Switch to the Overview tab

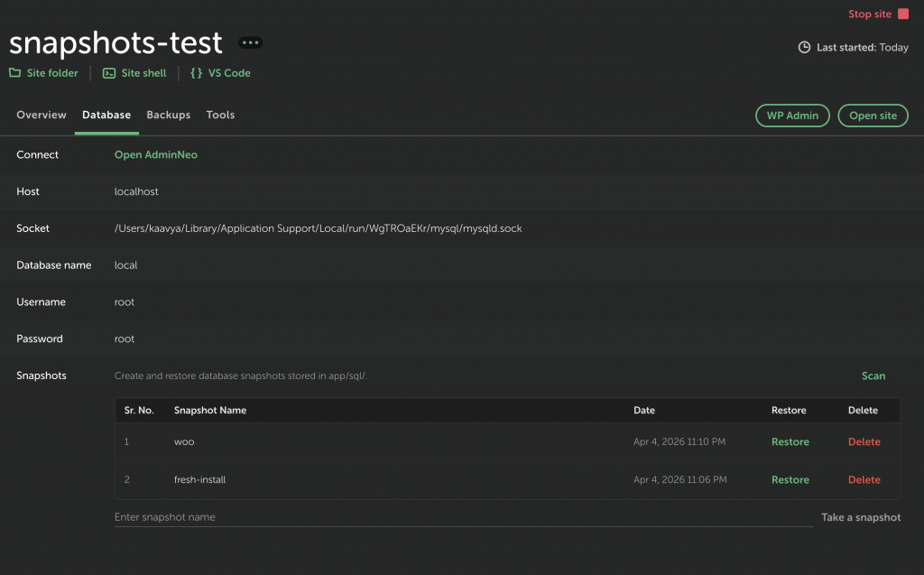(41, 115)
